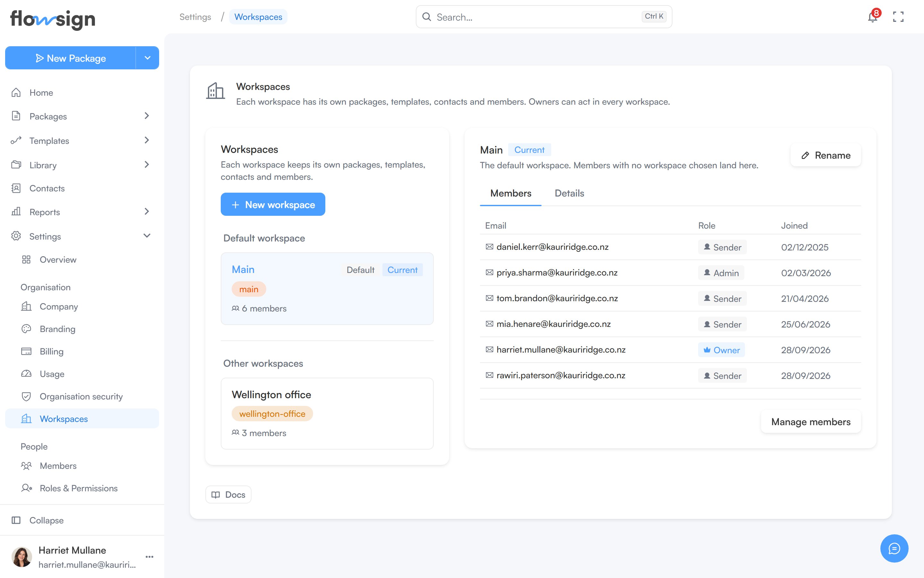Click the flowsign logo
Viewport: 924px width, 578px height.
point(53,19)
